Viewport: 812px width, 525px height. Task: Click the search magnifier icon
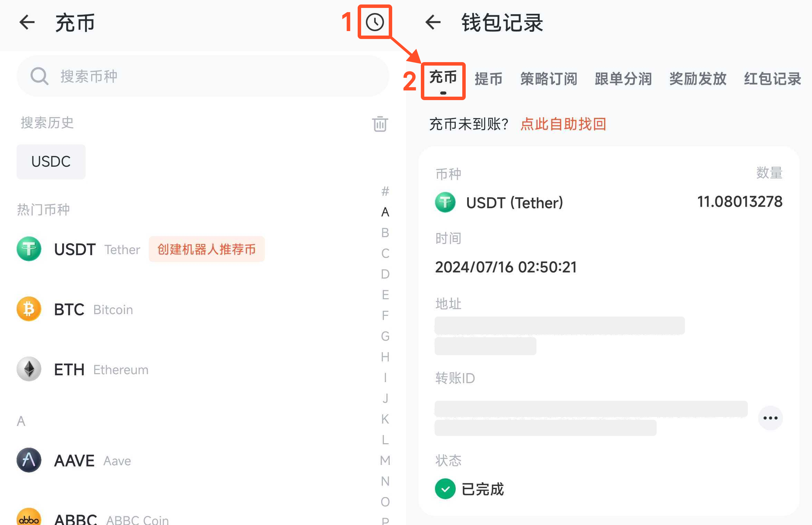39,76
